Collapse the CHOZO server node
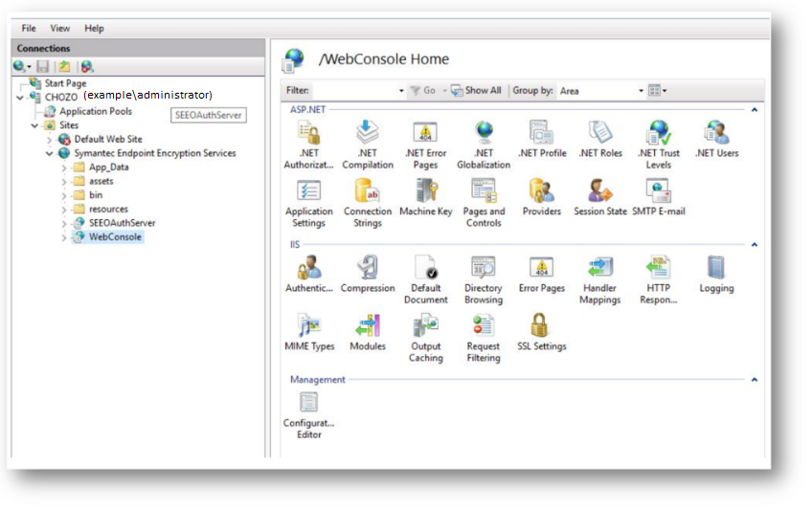Viewport: 812px width, 510px height. click(x=20, y=98)
